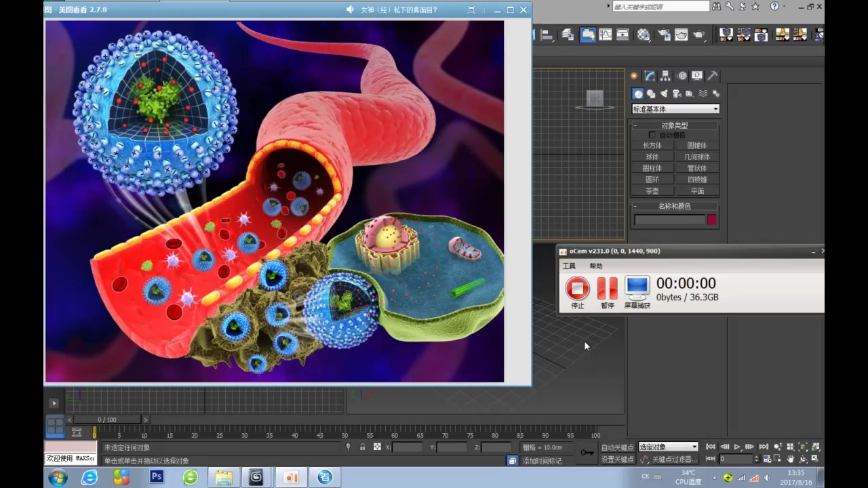Click the 几何球体 button
This screenshot has height=488, width=868.
[697, 157]
